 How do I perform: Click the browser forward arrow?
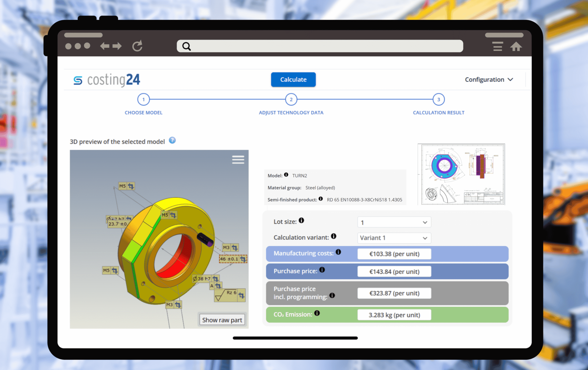[117, 46]
